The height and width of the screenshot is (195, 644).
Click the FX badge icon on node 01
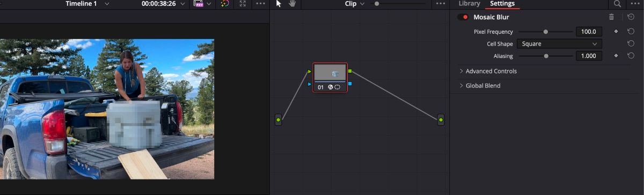pyautogui.click(x=331, y=87)
